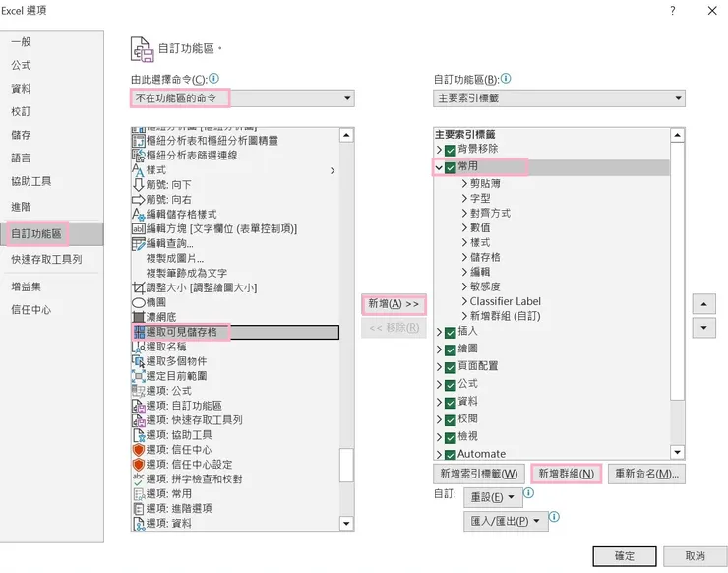This screenshot has height=573, width=728.
Task: Expand the 剪貼簿 group
Action: [464, 183]
